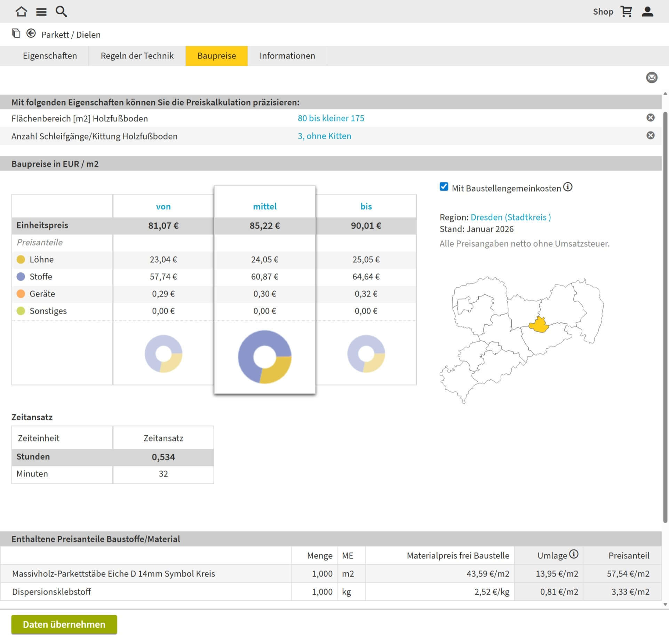Switch to the Eigenschaften tab
This screenshot has width=669, height=644.
point(50,56)
